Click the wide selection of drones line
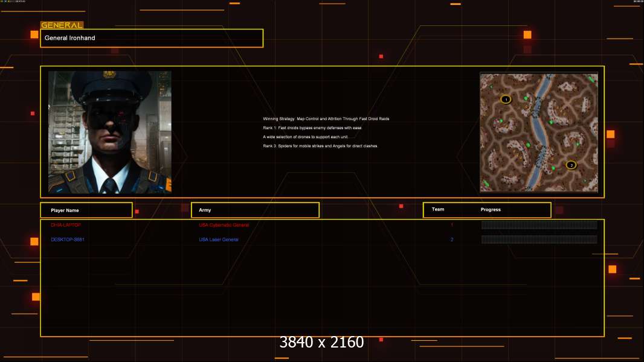The image size is (644, 362). 305,136
